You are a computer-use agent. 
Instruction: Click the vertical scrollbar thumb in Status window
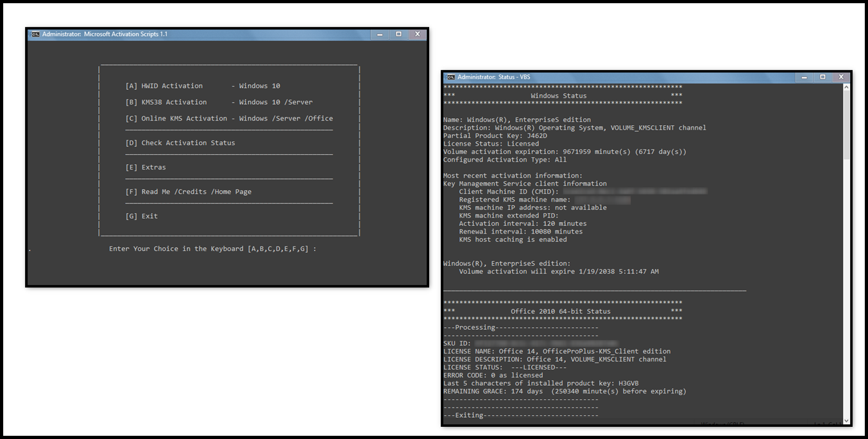coord(846,126)
